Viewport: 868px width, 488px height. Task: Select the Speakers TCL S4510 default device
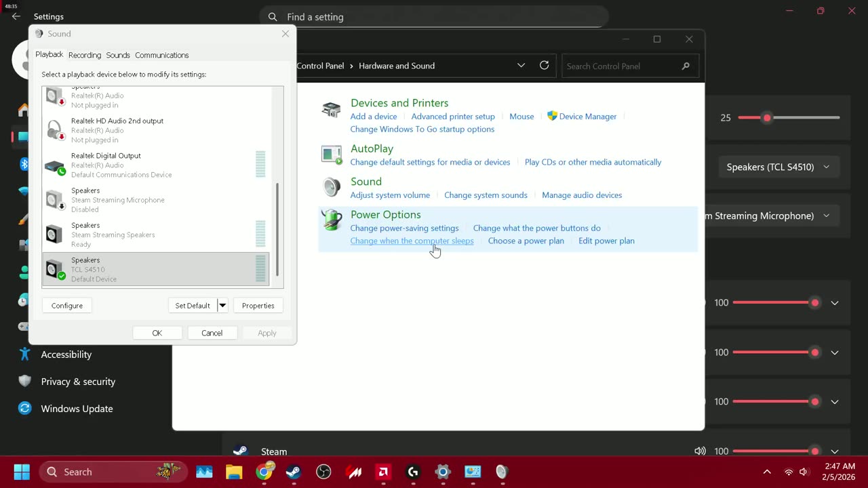coord(156,269)
